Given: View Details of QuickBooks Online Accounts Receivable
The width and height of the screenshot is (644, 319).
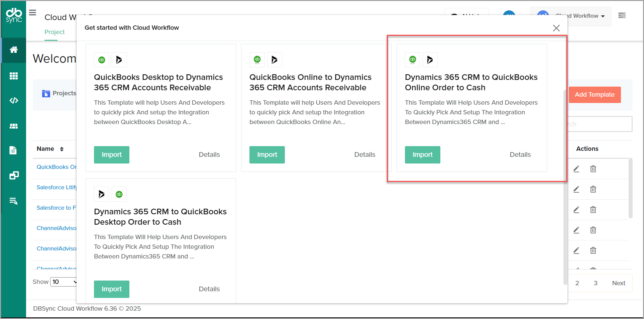Looking at the screenshot, I should 364,155.
